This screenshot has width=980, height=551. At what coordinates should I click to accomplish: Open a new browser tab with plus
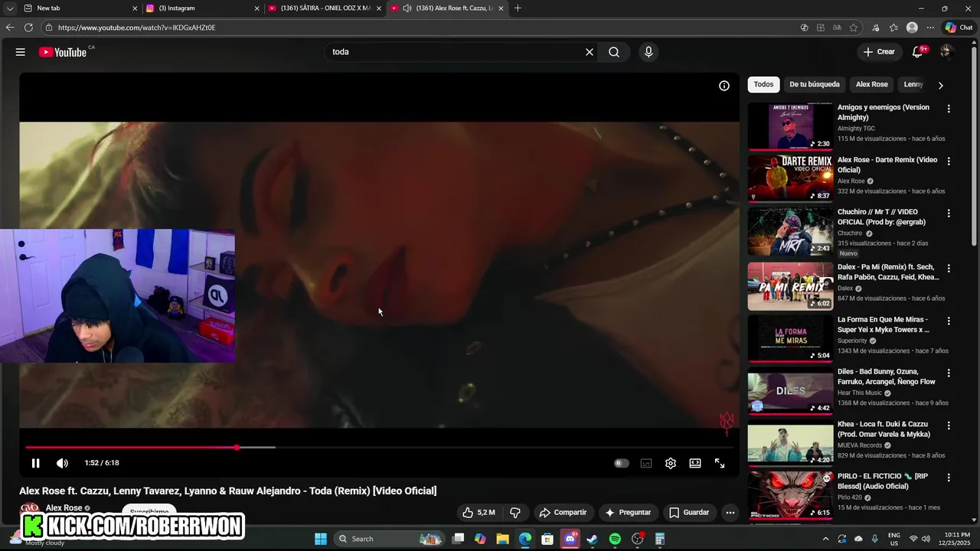pyautogui.click(x=518, y=8)
